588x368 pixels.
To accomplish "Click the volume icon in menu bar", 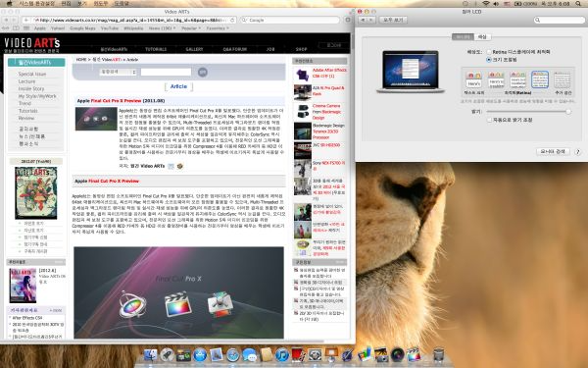I will click(497, 3).
